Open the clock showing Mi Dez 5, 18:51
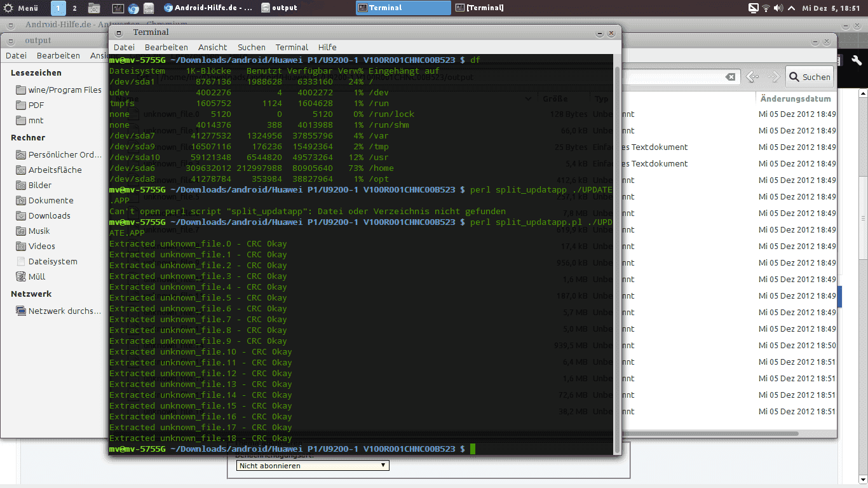The image size is (868, 488). pos(832,8)
